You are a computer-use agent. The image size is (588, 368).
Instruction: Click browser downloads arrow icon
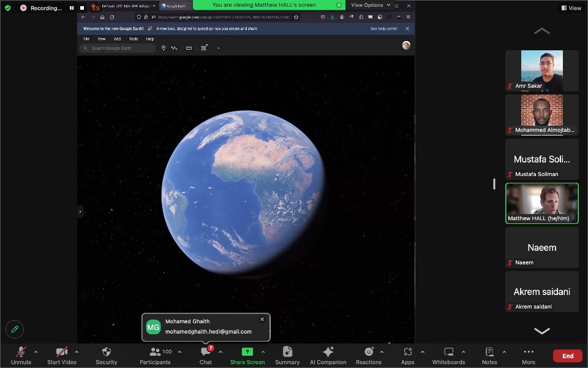(x=332, y=17)
